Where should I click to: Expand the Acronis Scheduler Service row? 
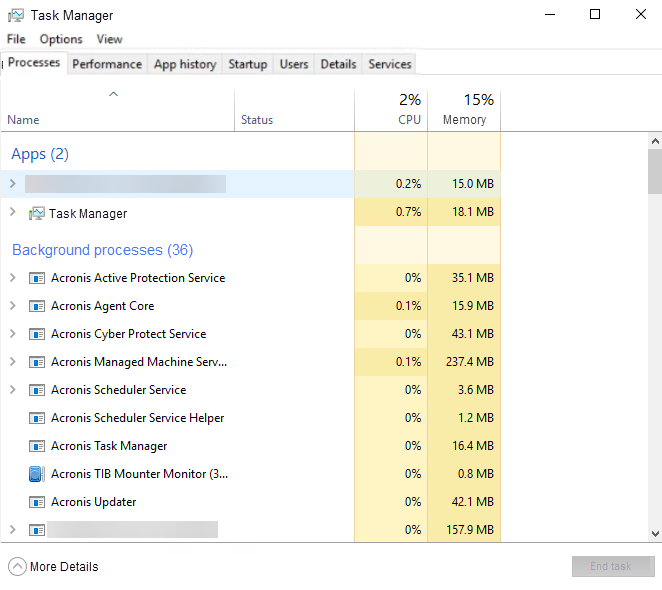tap(13, 389)
